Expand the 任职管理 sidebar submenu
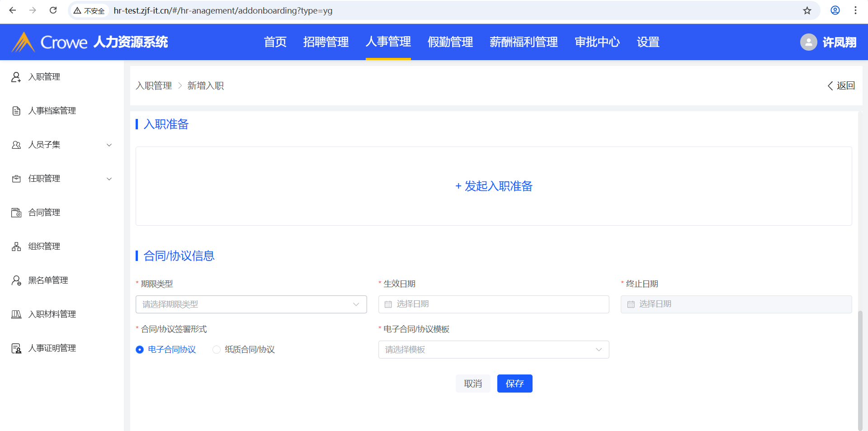 [108, 179]
